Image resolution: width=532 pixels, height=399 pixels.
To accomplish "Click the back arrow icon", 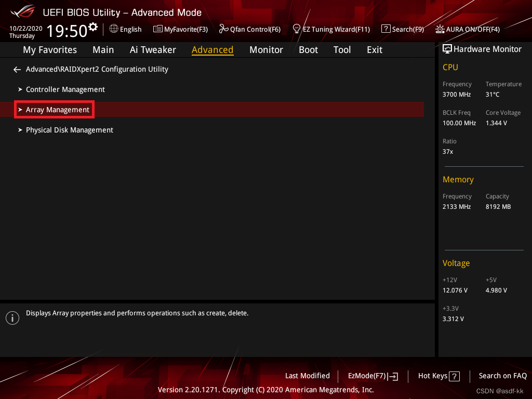I will coord(17,70).
